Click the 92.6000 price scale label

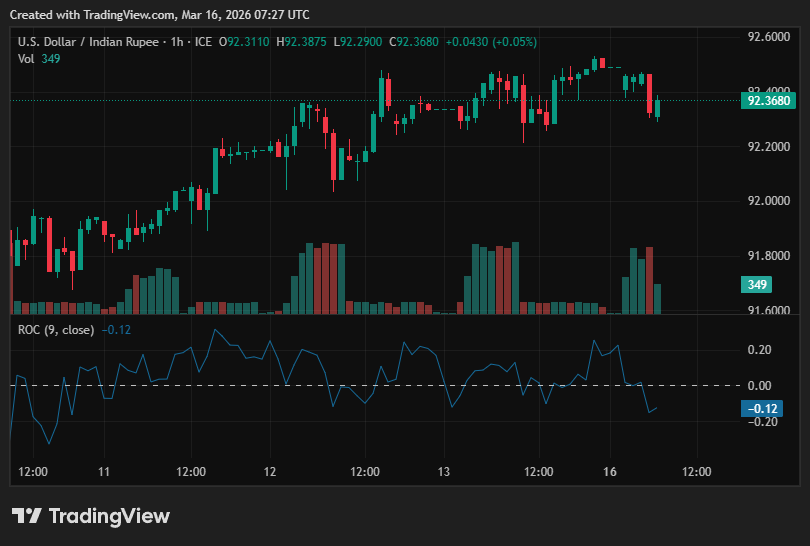coord(769,37)
